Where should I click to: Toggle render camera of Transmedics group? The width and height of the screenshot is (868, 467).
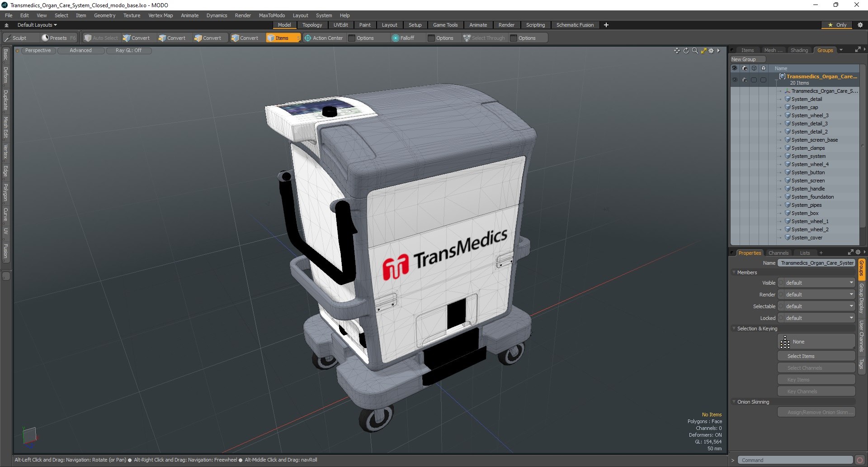pos(744,80)
